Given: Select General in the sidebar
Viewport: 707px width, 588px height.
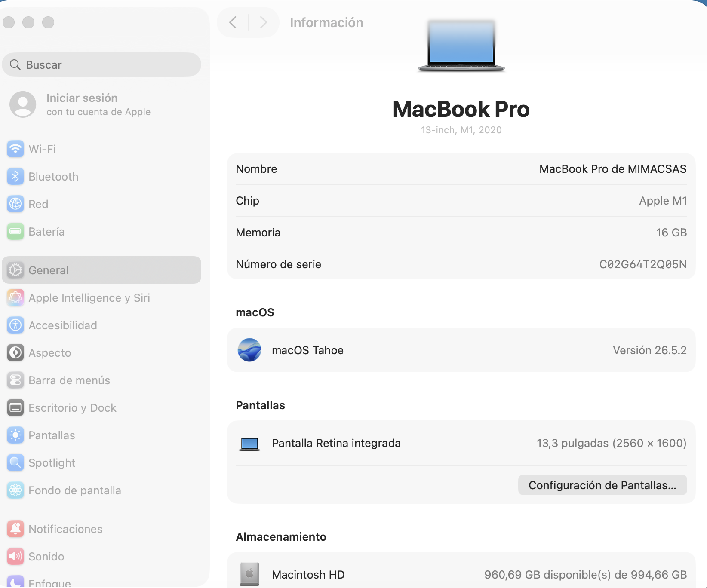Looking at the screenshot, I should [101, 270].
